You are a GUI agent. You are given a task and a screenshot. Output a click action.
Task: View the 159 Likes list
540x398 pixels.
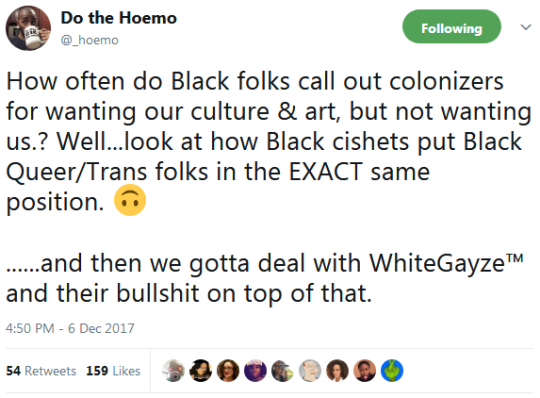(x=113, y=371)
